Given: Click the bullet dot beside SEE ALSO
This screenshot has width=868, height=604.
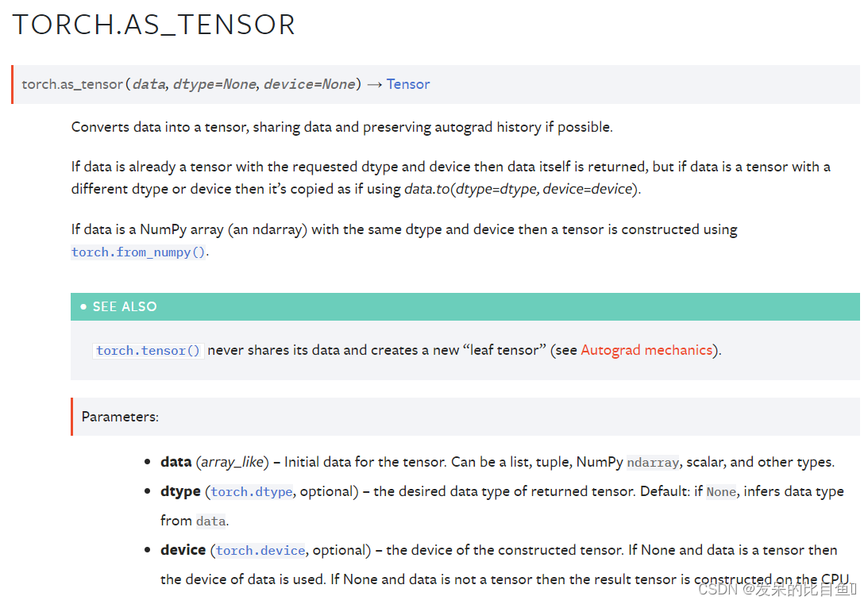Looking at the screenshot, I should pyautogui.click(x=83, y=306).
